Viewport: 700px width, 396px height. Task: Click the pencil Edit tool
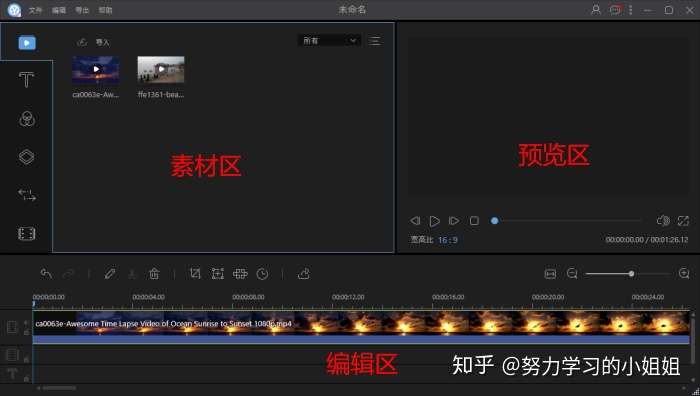(110, 274)
